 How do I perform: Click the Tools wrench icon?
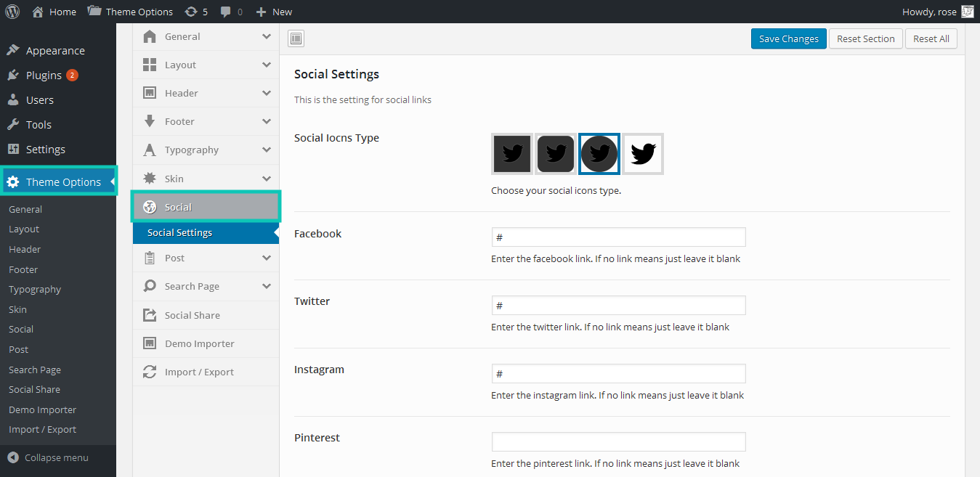click(x=13, y=124)
